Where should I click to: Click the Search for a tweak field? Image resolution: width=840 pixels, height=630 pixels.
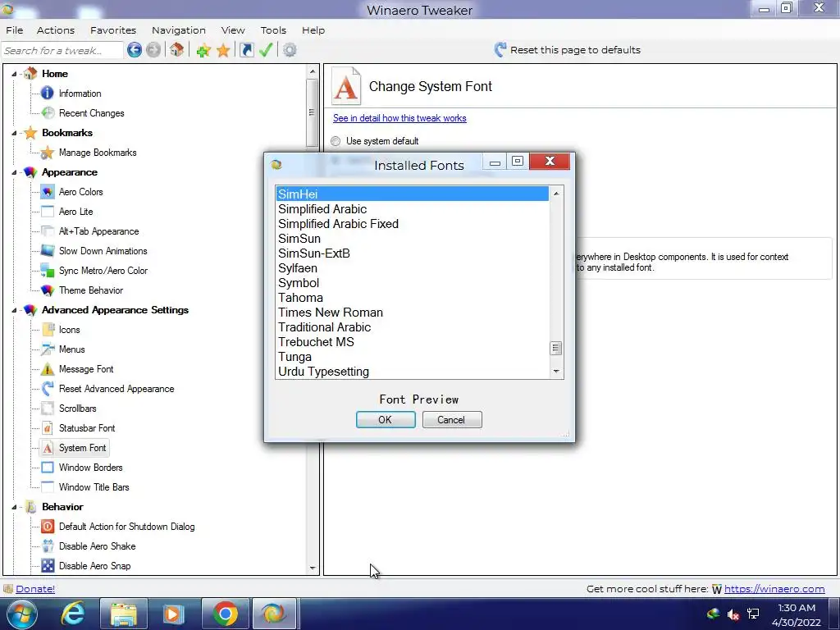coord(62,50)
